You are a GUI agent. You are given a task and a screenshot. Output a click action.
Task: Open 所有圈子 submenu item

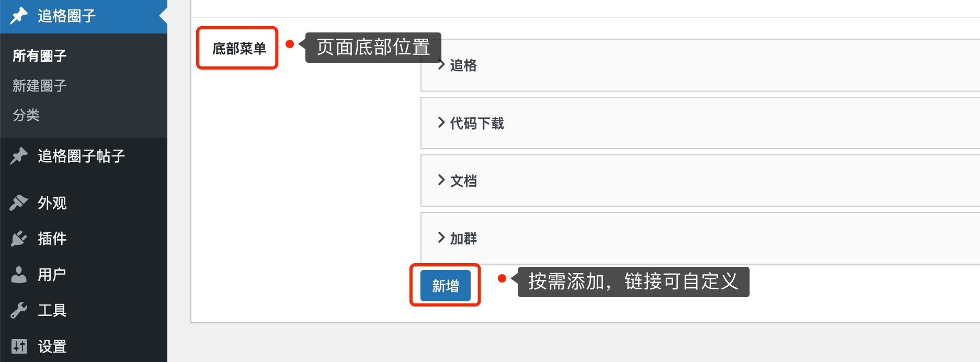(39, 55)
